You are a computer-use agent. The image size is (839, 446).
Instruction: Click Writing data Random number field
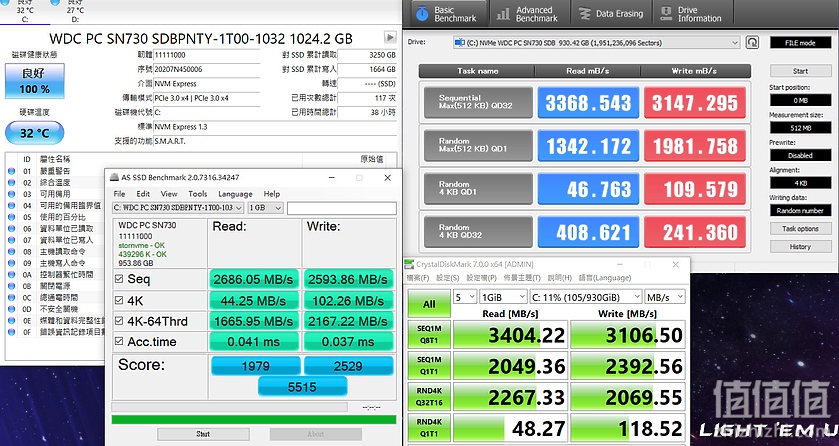800,210
